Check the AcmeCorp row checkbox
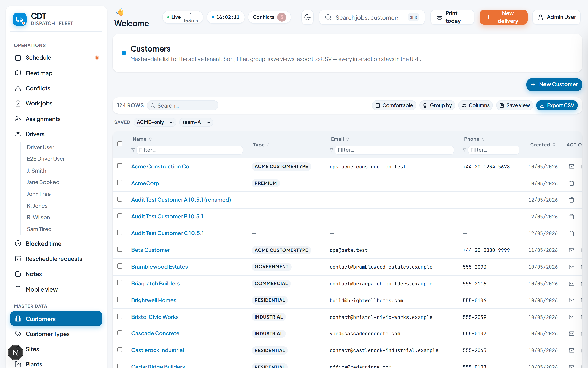 [120, 183]
